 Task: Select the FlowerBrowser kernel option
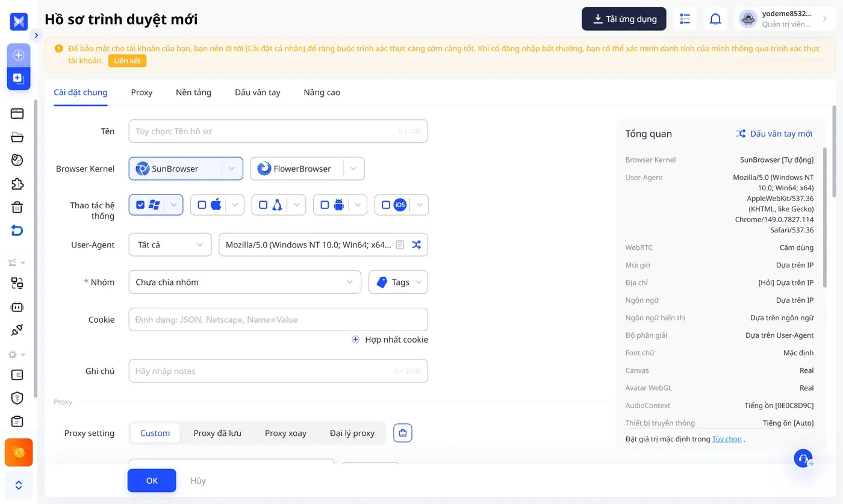[297, 169]
